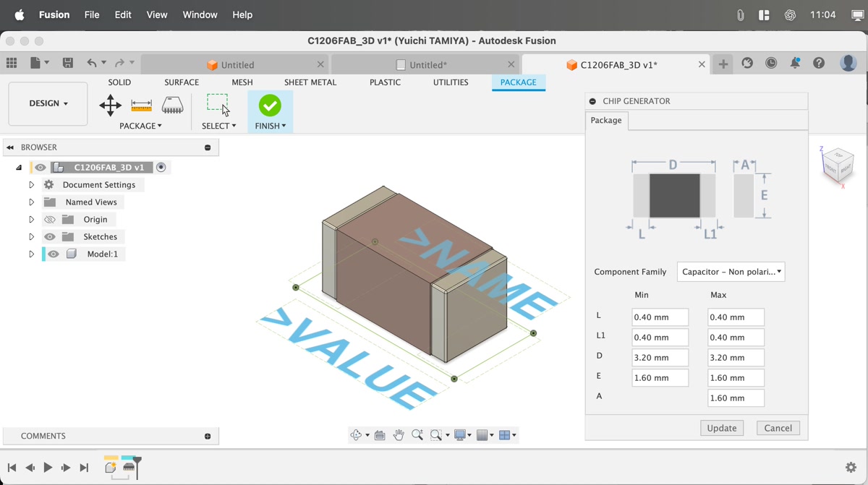Screen dimensions: 868x485
Task: Hide the Model:1 body
Action: [54, 254]
